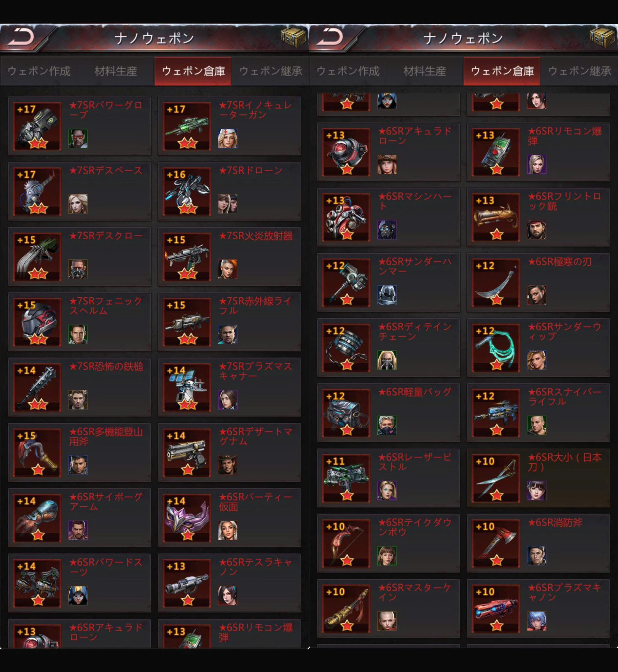Tap the back arrow in the left panel

point(21,37)
